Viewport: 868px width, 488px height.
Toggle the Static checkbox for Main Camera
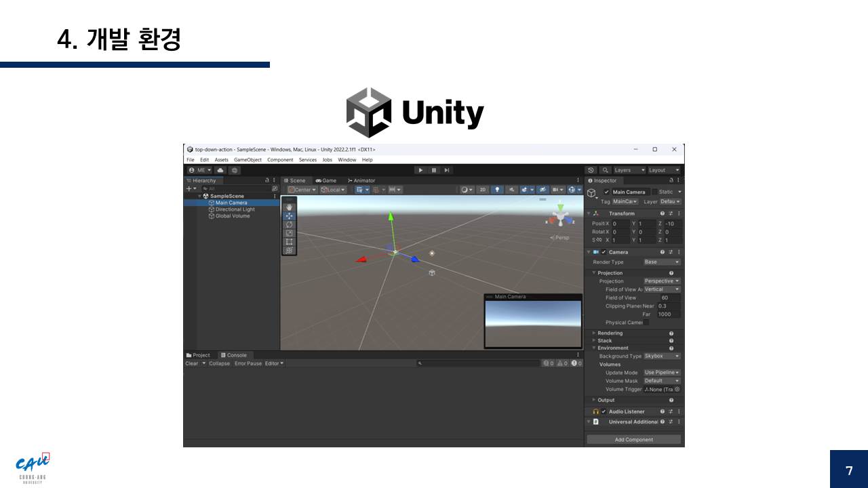(654, 192)
